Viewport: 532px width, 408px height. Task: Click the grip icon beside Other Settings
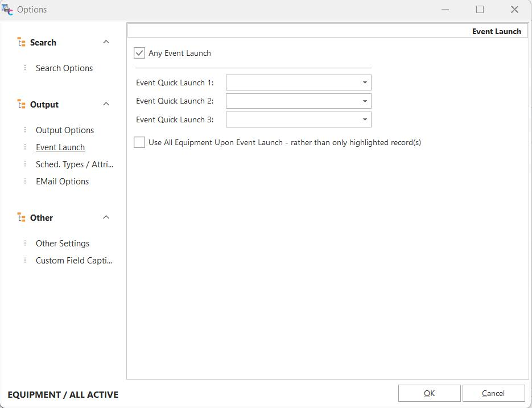pyautogui.click(x=25, y=244)
